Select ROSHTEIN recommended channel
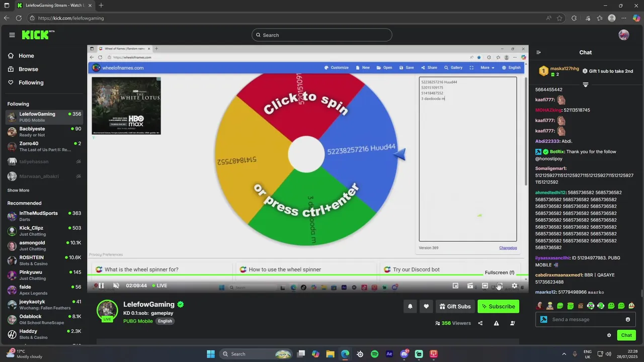644x362 pixels. click(44, 260)
